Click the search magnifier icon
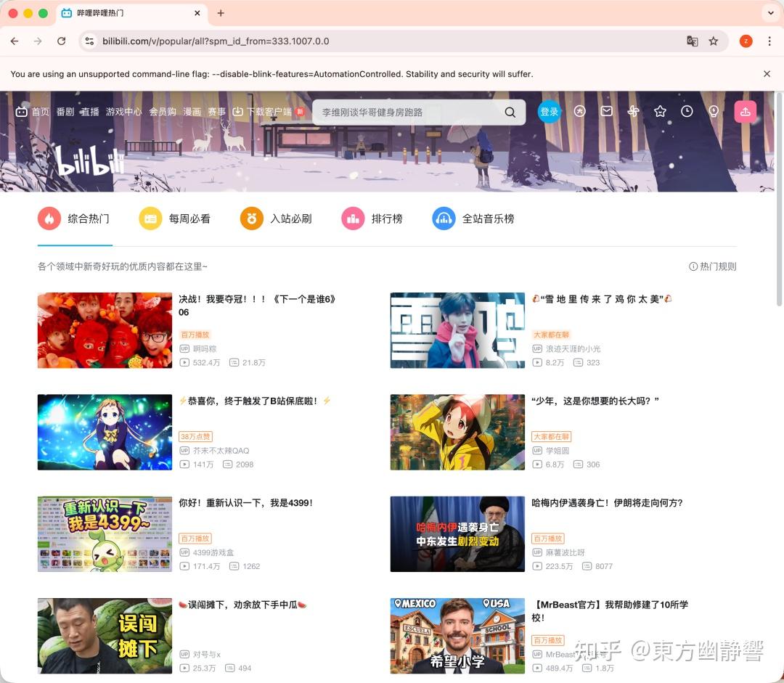This screenshot has height=683, width=784. [510, 112]
